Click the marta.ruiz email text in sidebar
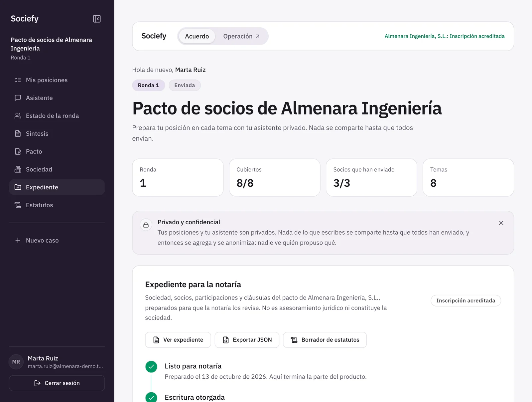 tap(65, 366)
